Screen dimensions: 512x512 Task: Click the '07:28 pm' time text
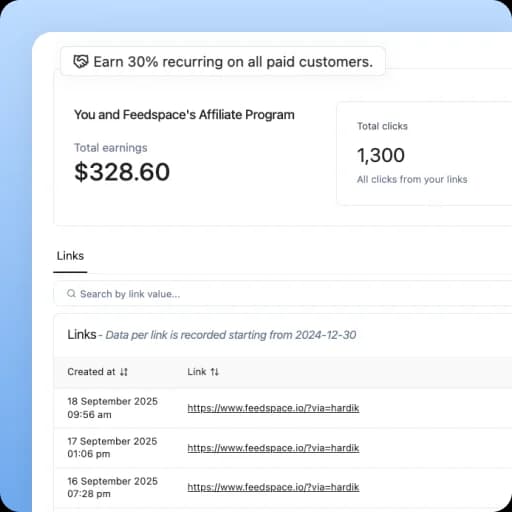(x=89, y=494)
